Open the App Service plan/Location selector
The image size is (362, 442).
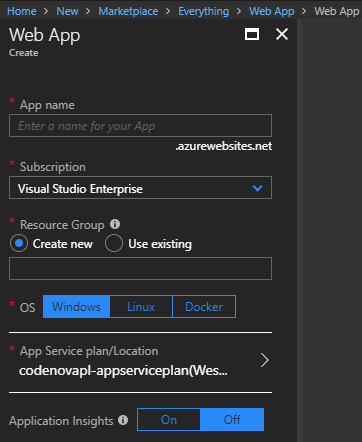[140, 362]
